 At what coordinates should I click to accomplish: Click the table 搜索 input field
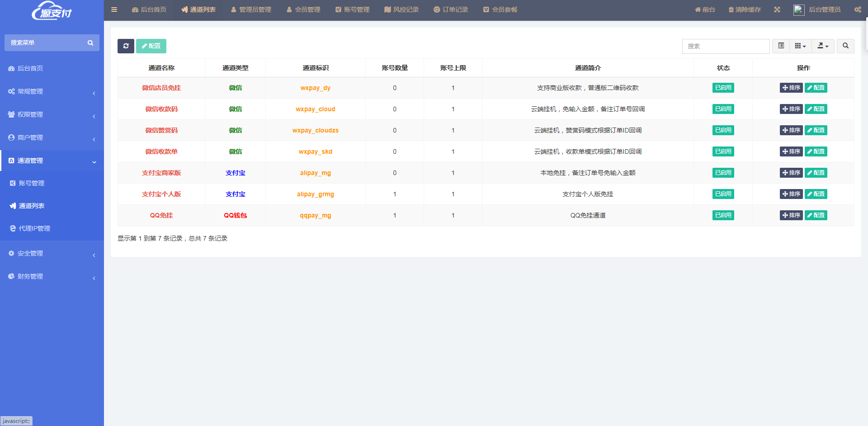point(726,46)
